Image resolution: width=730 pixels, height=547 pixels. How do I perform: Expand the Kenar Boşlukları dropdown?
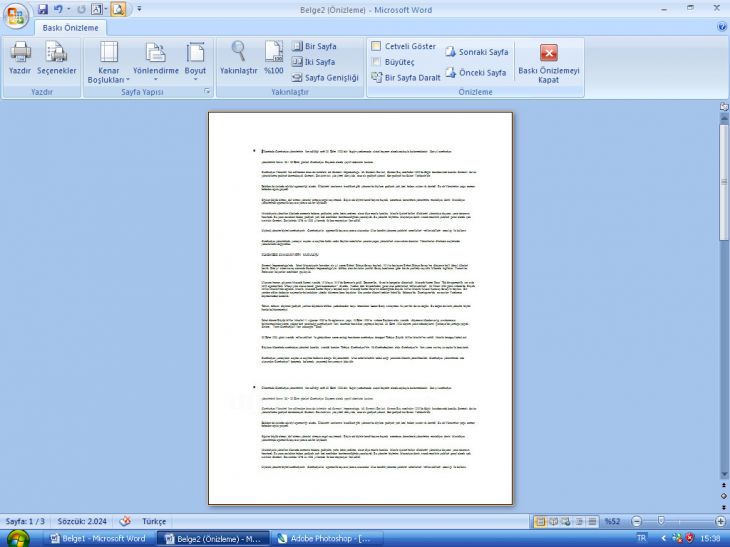pyautogui.click(x=108, y=76)
